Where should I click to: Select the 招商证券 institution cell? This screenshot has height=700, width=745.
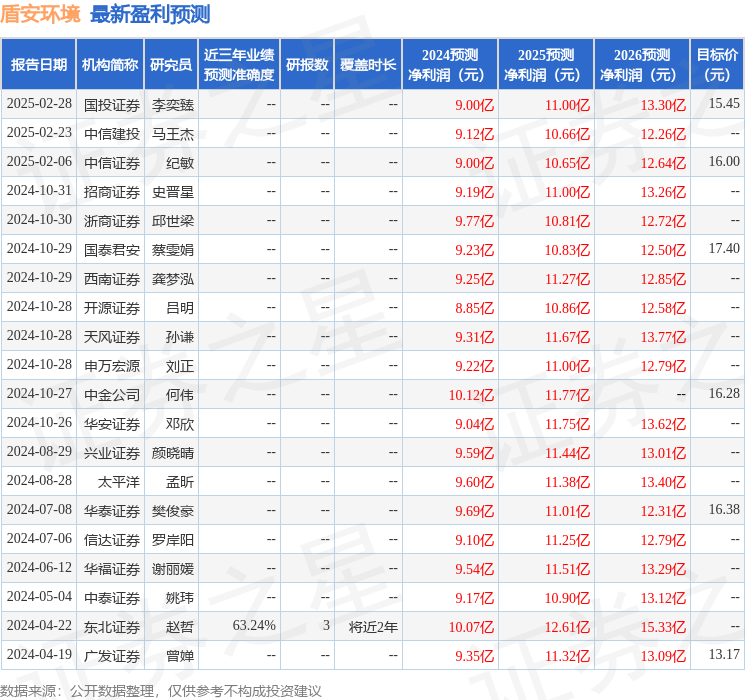click(112, 192)
